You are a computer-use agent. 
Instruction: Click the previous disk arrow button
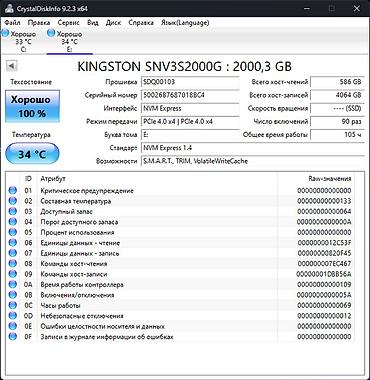12,66
